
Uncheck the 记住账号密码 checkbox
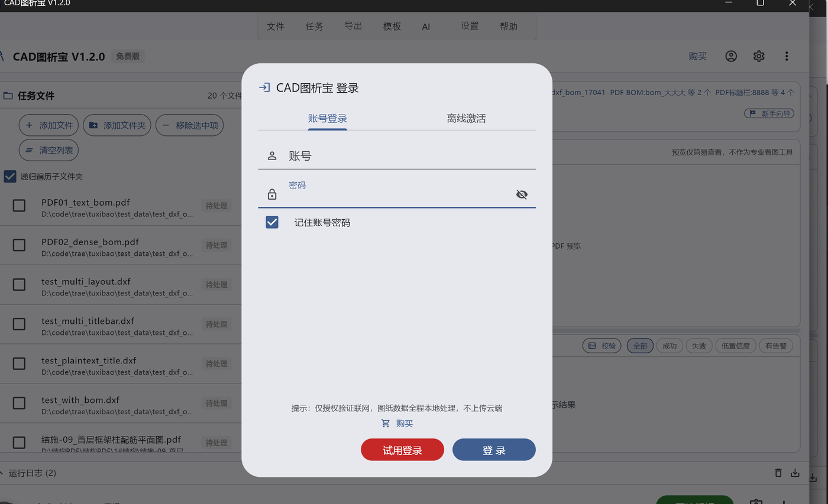pyautogui.click(x=272, y=222)
